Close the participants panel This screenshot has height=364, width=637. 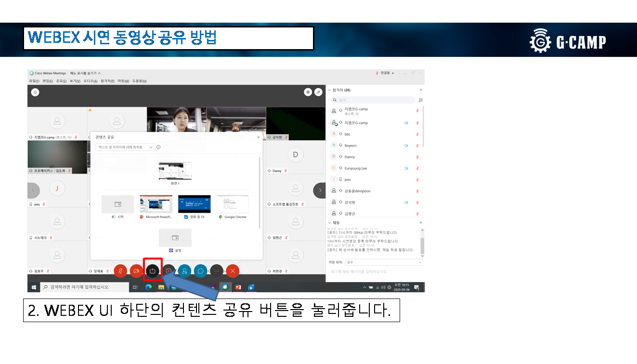pos(420,90)
